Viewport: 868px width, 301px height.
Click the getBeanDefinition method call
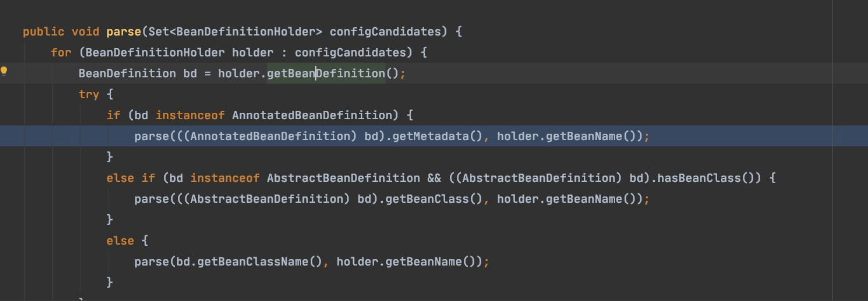326,73
